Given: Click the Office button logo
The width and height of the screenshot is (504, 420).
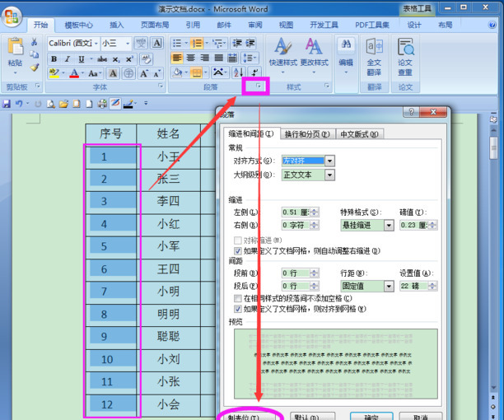Looking at the screenshot, I should 12,16.
